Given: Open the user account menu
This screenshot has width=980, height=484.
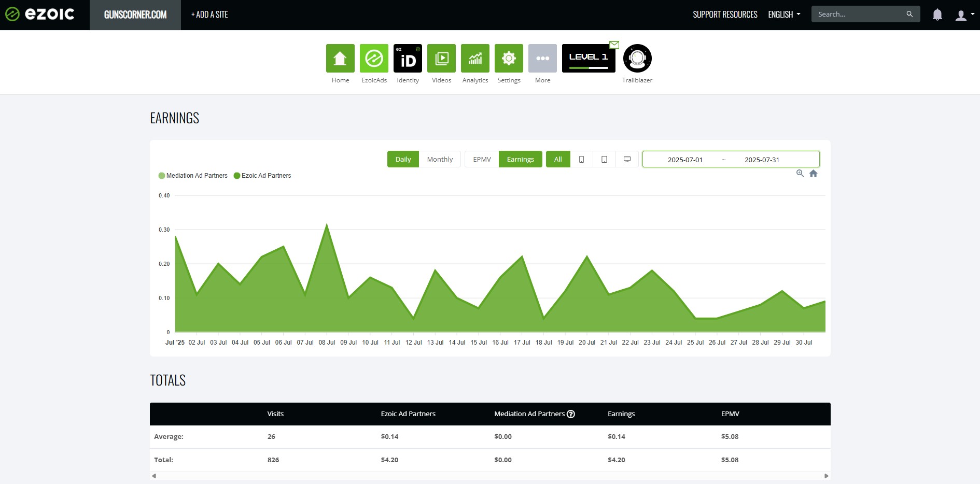Looking at the screenshot, I should tap(964, 15).
